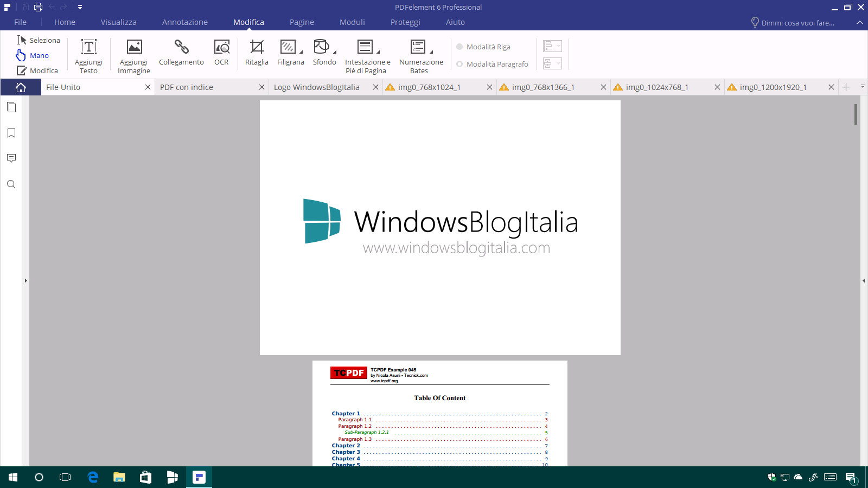This screenshot has width=868, height=488.
Task: Open Microsoft Store from taskbar
Action: click(x=145, y=477)
